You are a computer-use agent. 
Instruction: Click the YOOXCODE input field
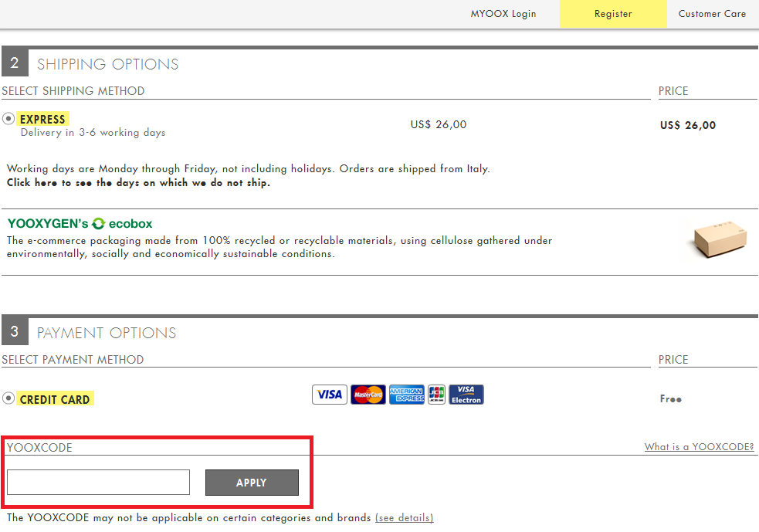point(98,482)
